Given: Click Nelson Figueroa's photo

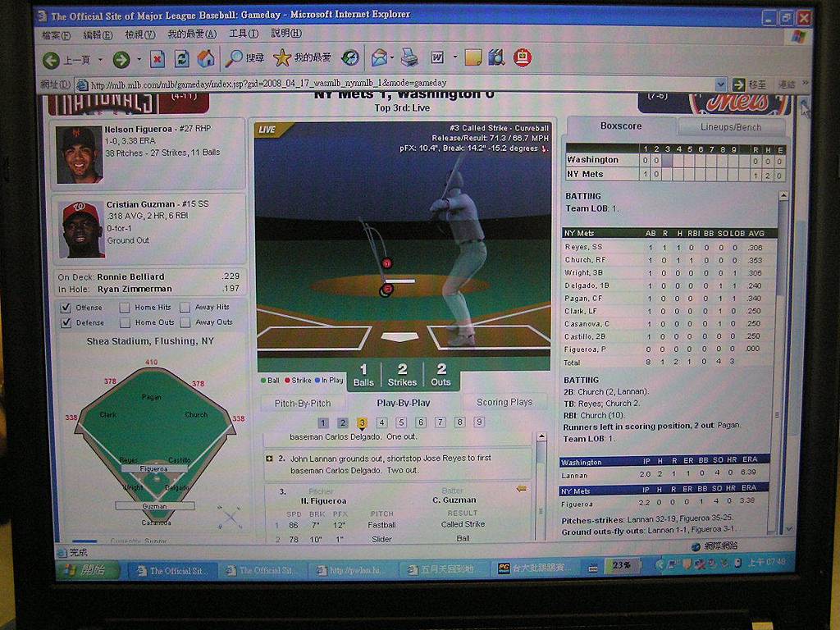Looking at the screenshot, I should click(80, 155).
